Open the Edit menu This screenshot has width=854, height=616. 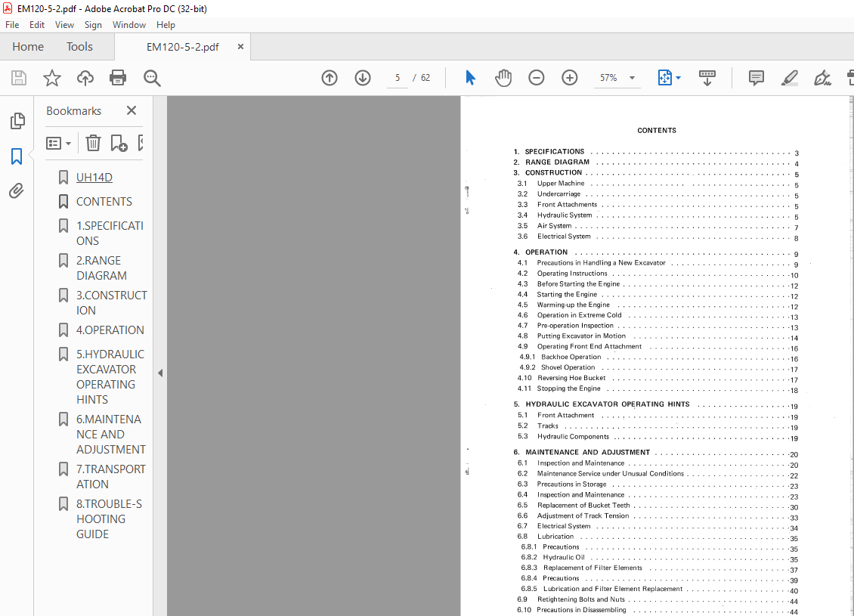pyautogui.click(x=37, y=24)
